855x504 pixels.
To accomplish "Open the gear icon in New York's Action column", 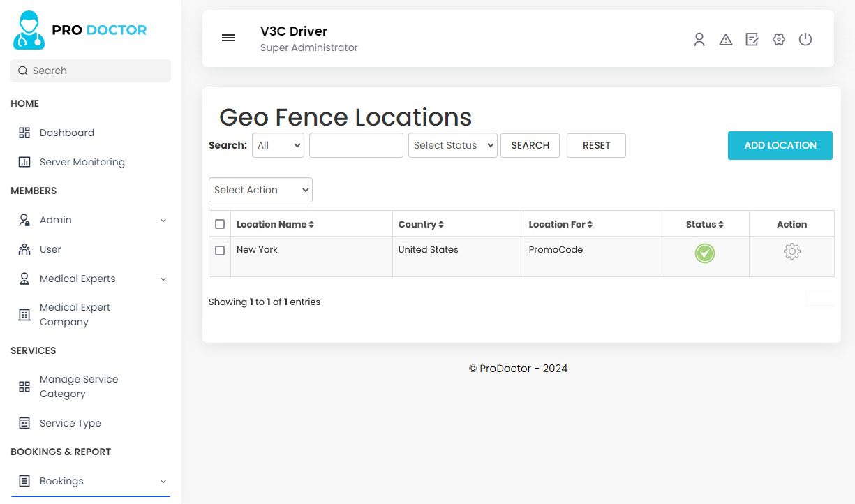I will tap(791, 251).
